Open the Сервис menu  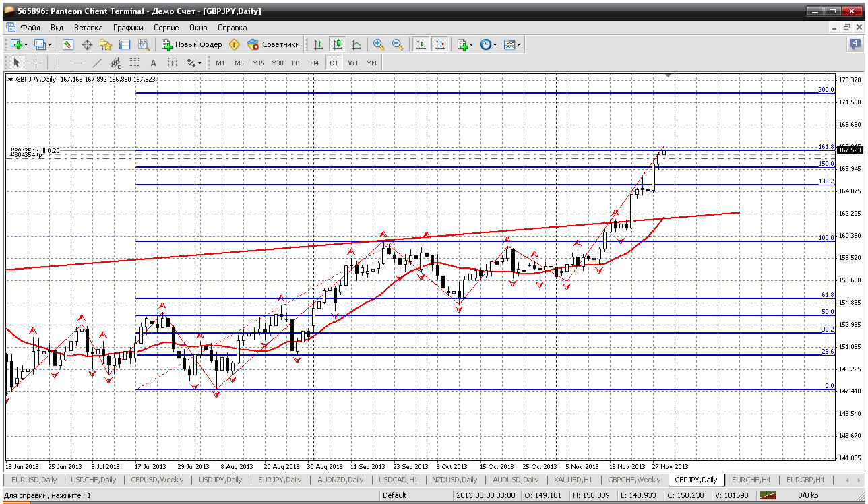(x=166, y=28)
